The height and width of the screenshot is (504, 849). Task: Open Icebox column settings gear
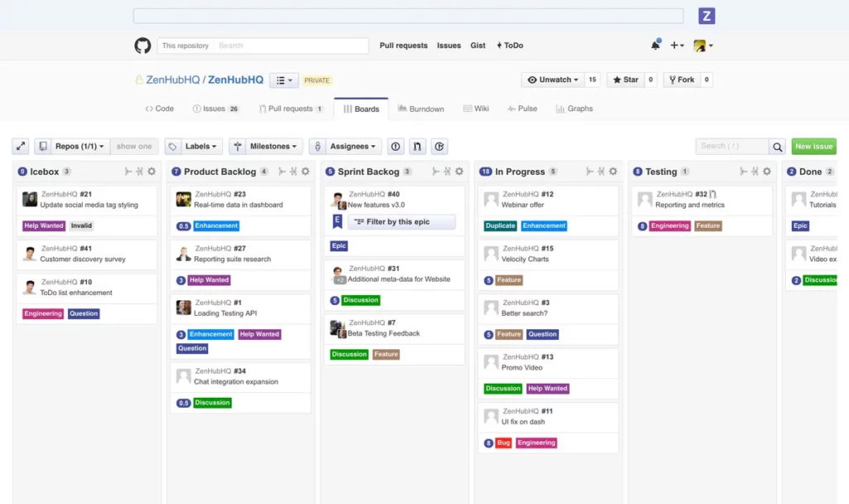click(x=152, y=171)
